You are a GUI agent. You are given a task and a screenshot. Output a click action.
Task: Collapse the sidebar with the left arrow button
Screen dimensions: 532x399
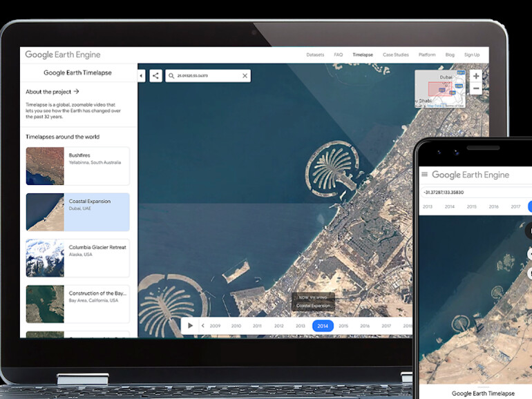click(x=141, y=76)
